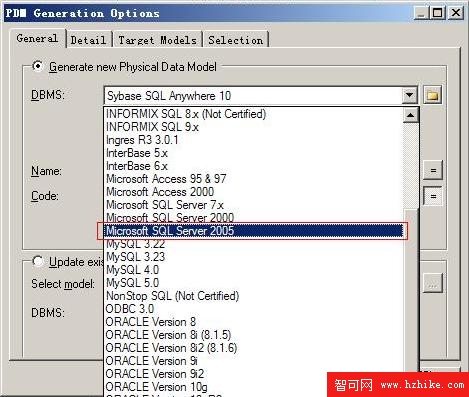
Task: Click the equals button beside Code field
Action: [433, 196]
